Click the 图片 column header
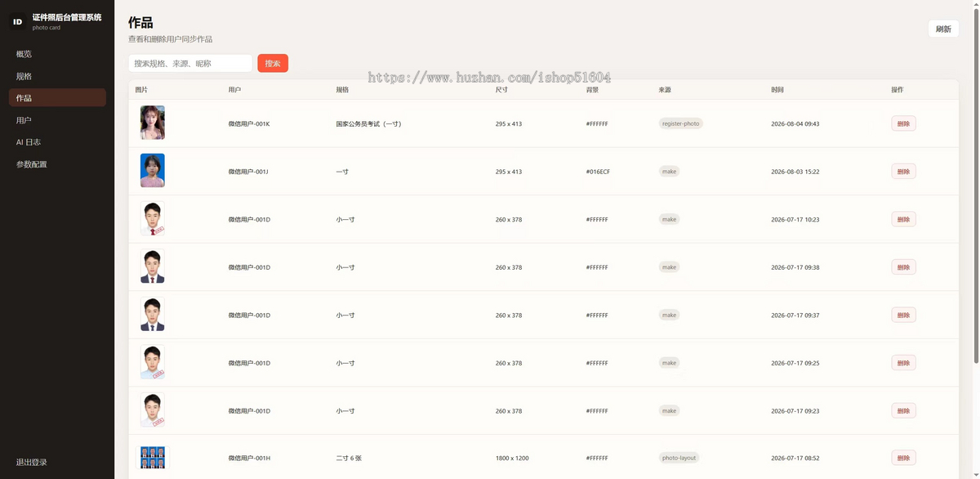 click(141, 90)
